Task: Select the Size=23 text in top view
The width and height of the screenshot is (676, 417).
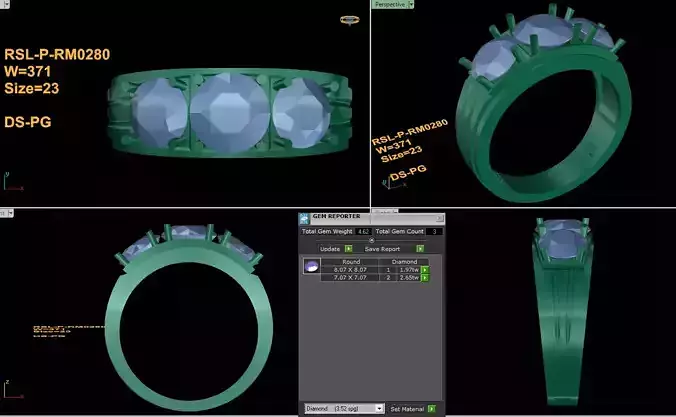Action: click(x=31, y=88)
